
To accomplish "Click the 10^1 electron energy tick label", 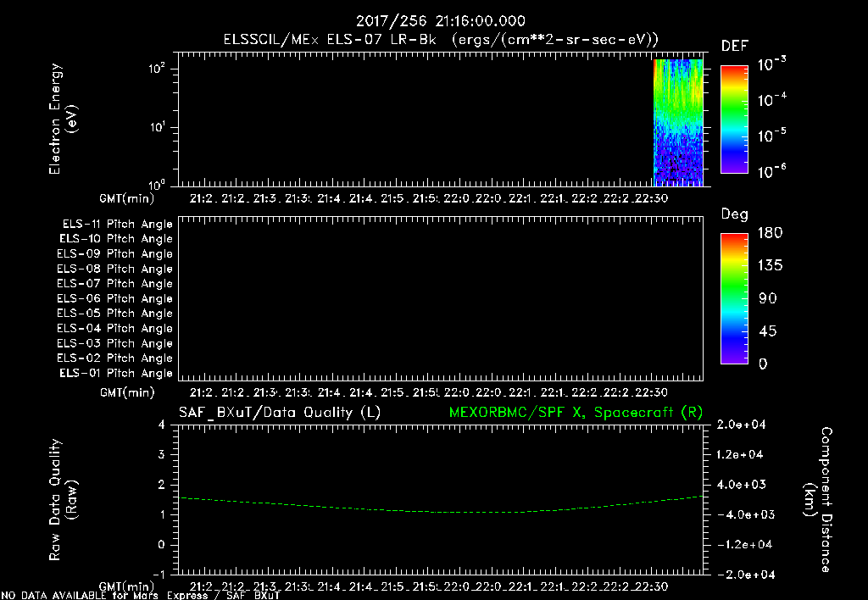I will [157, 127].
